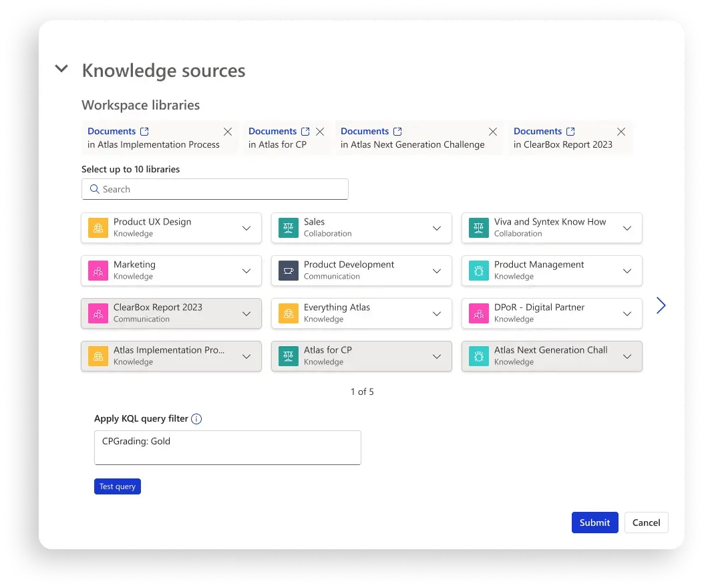Run the Test query button

118,486
